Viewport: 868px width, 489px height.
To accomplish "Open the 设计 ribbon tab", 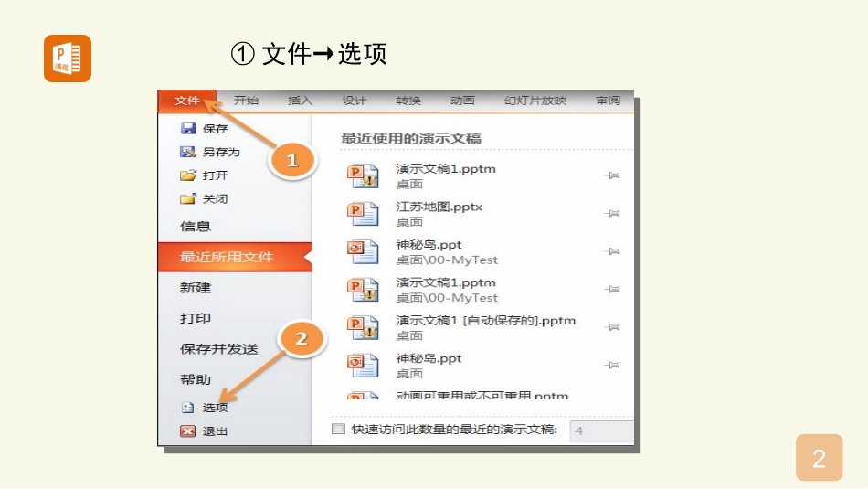I will pyautogui.click(x=354, y=101).
